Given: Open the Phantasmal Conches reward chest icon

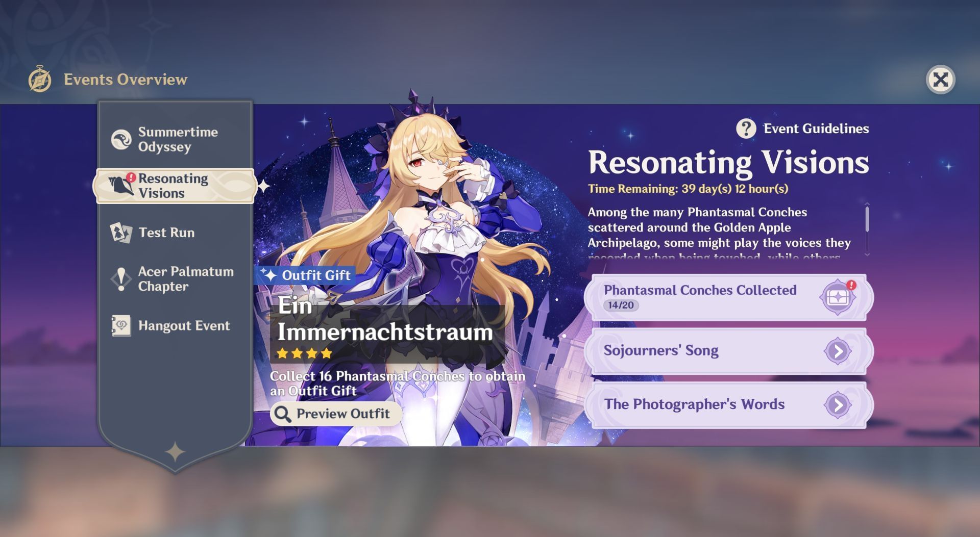Looking at the screenshot, I should click(x=837, y=297).
